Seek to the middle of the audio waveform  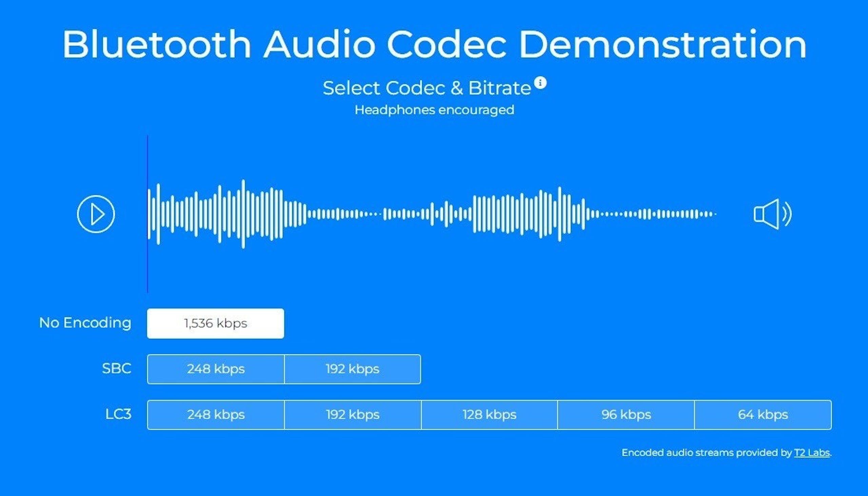point(432,214)
